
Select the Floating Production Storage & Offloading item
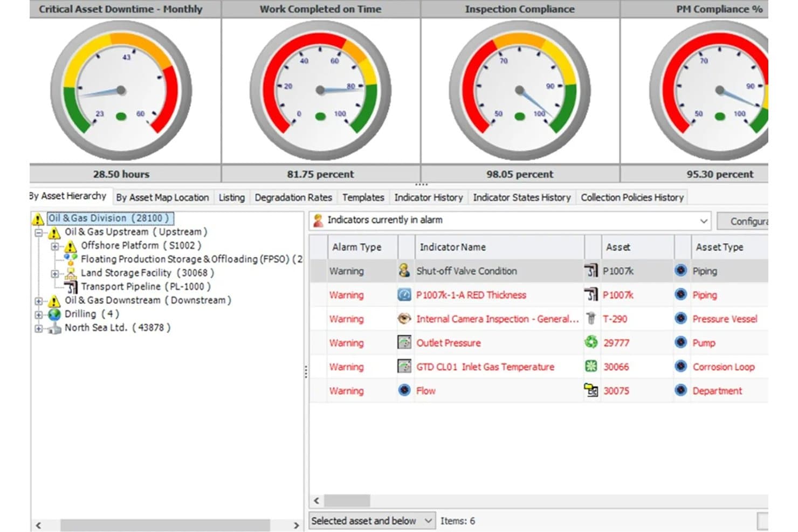[191, 259]
